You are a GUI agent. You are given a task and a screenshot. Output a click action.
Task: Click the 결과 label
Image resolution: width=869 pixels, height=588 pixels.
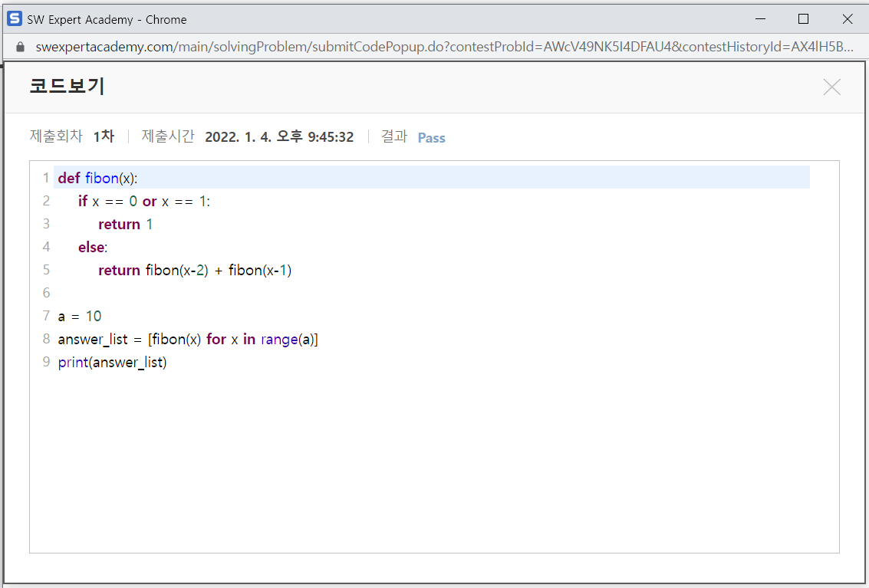tap(394, 136)
